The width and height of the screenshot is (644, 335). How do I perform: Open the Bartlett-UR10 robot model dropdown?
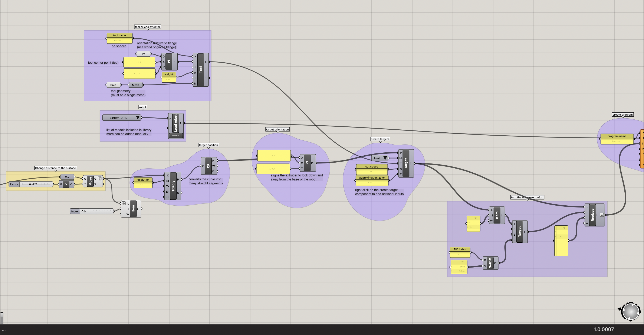138,117
